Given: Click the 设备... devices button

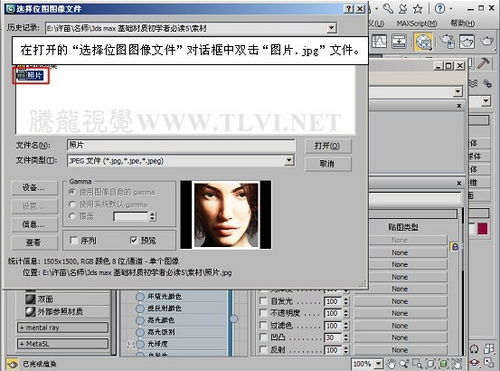Looking at the screenshot, I should pyautogui.click(x=34, y=188).
